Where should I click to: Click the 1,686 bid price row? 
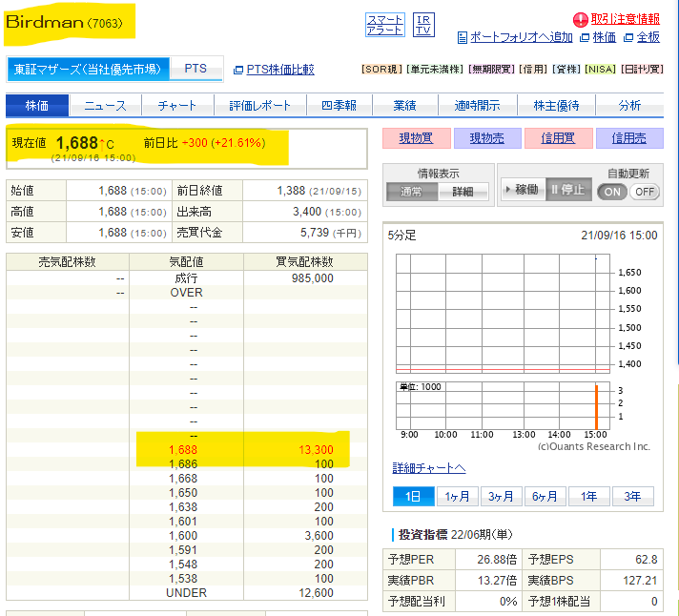187,464
